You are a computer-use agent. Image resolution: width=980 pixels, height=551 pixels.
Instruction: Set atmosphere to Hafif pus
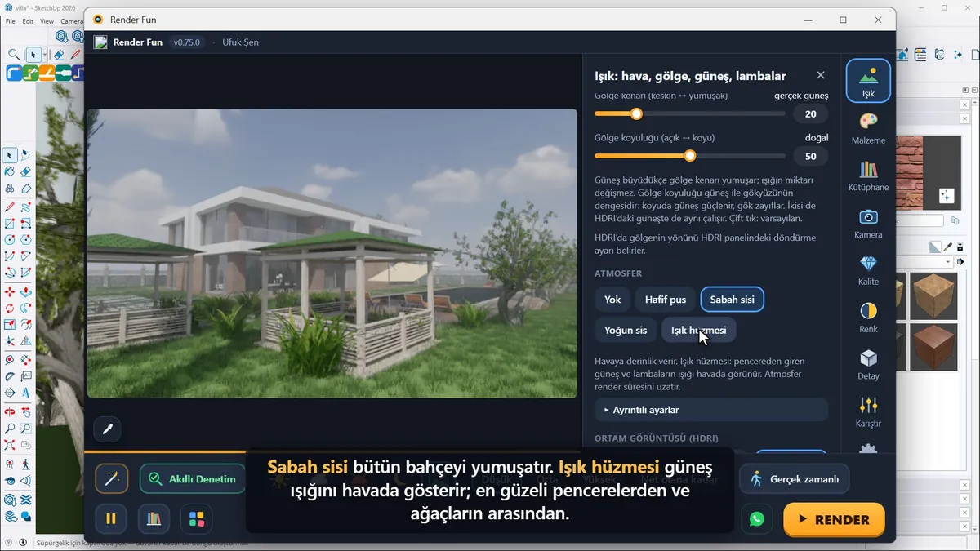point(666,300)
